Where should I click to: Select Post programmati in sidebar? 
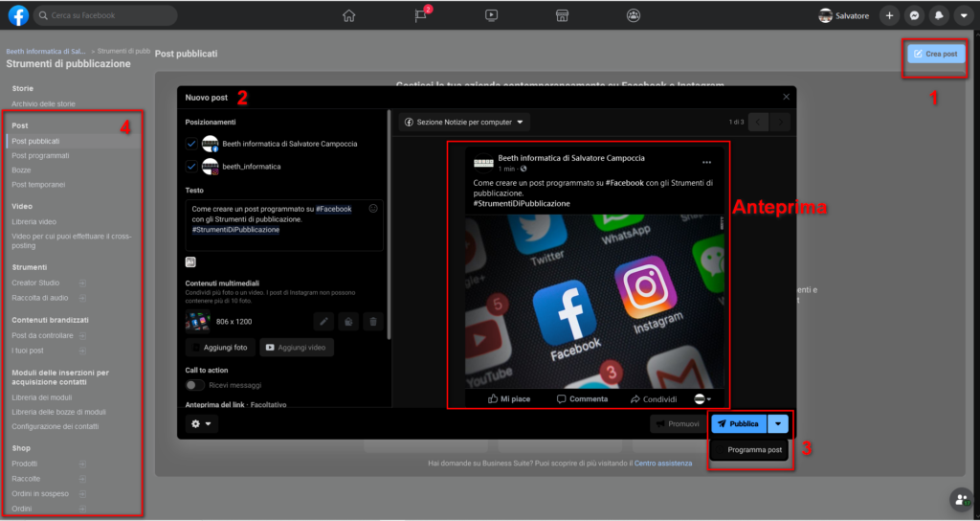click(x=40, y=156)
